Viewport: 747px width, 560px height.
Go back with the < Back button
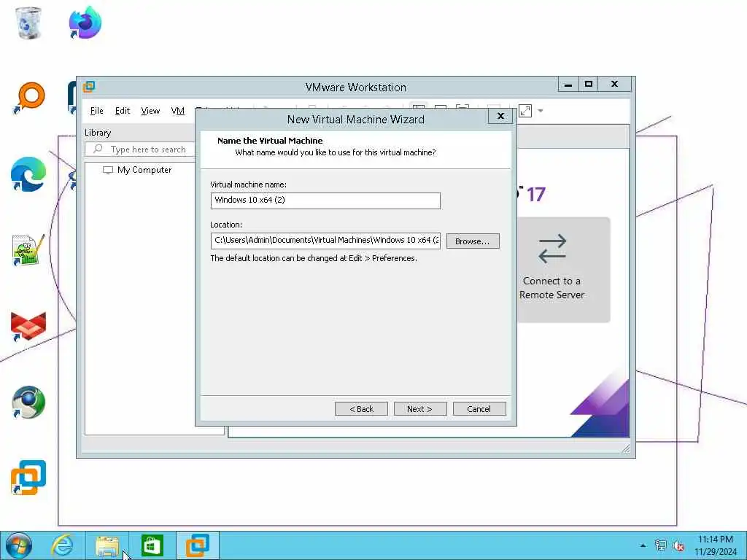pos(361,409)
